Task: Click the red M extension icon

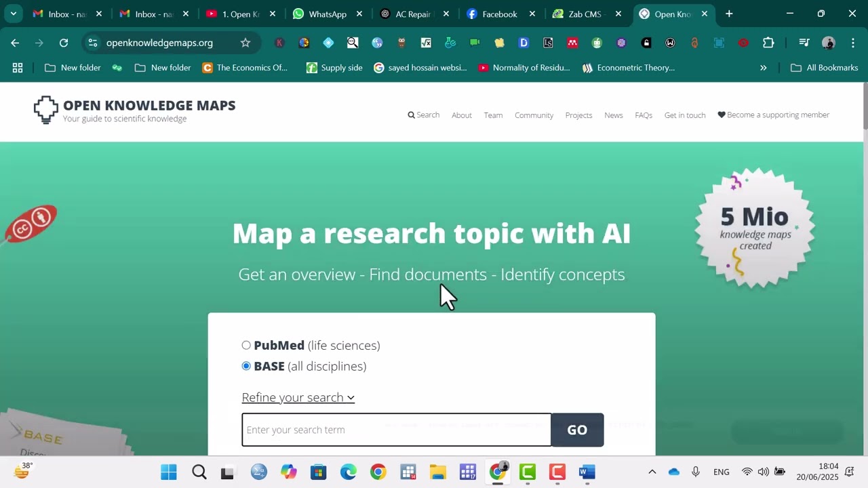Action: (x=572, y=43)
